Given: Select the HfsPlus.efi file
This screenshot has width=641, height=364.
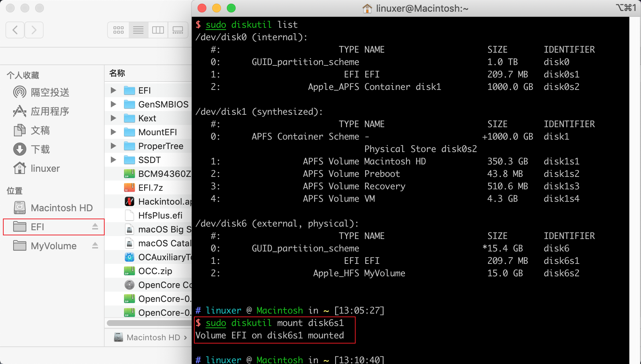Looking at the screenshot, I should coord(160,216).
